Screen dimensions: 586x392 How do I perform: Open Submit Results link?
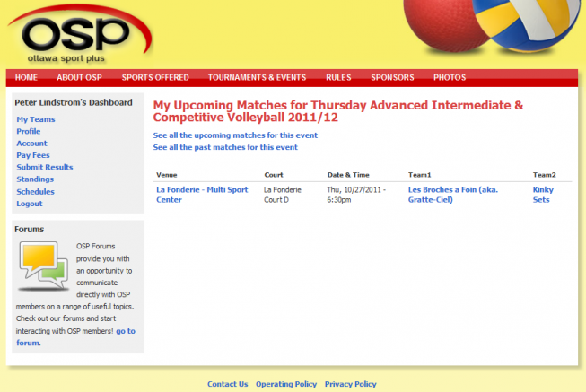click(45, 167)
